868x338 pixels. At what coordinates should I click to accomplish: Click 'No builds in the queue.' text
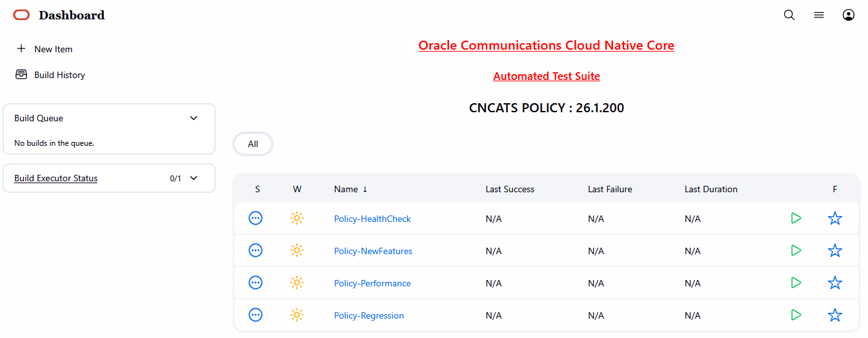coord(54,143)
